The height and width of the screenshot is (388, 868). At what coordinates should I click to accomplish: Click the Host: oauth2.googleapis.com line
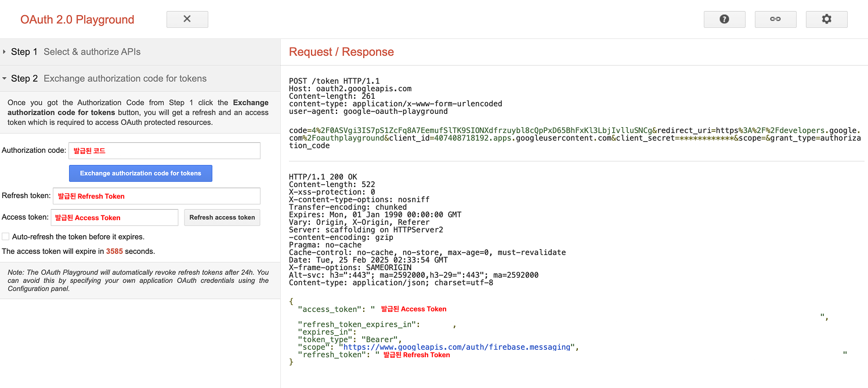(350, 89)
